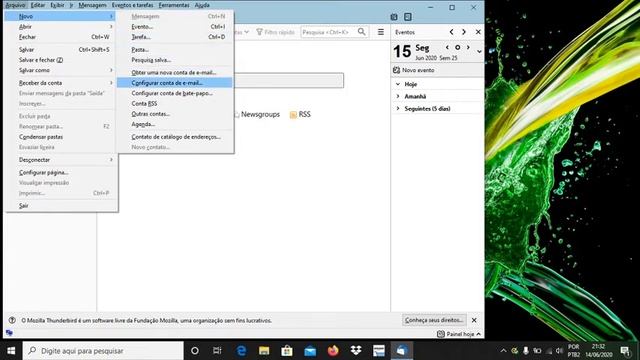Launch Microsoft Edge from taskbar
The width and height of the screenshot is (640, 360).
click(241, 351)
